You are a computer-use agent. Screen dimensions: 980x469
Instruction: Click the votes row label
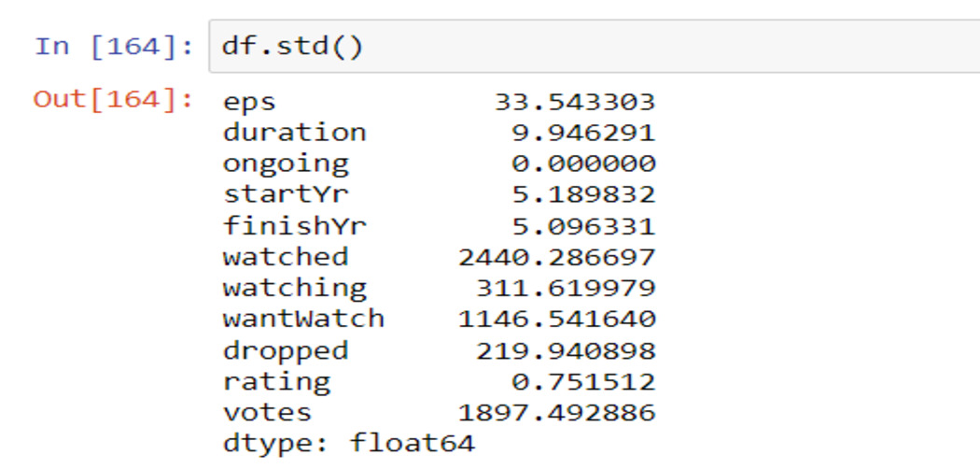[x=267, y=413]
